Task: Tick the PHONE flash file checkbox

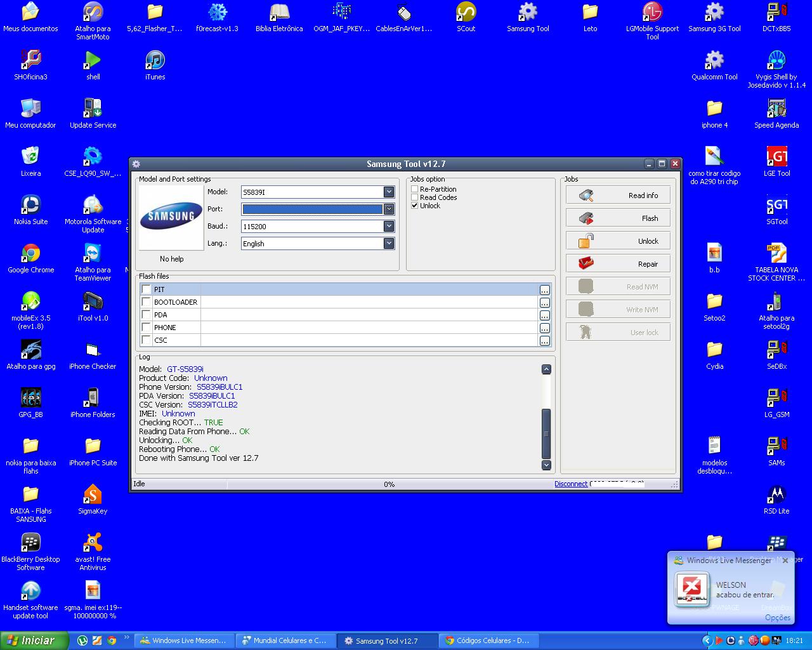Action: pos(147,328)
